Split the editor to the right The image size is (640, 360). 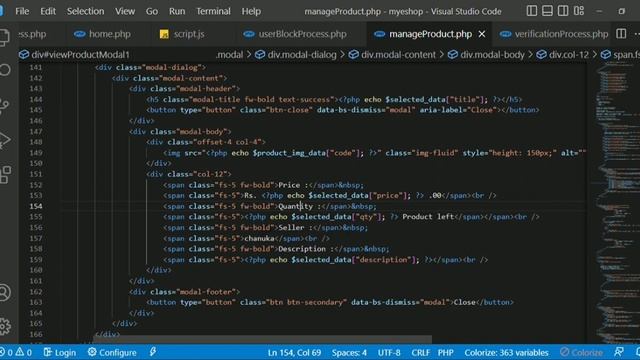pos(621,34)
